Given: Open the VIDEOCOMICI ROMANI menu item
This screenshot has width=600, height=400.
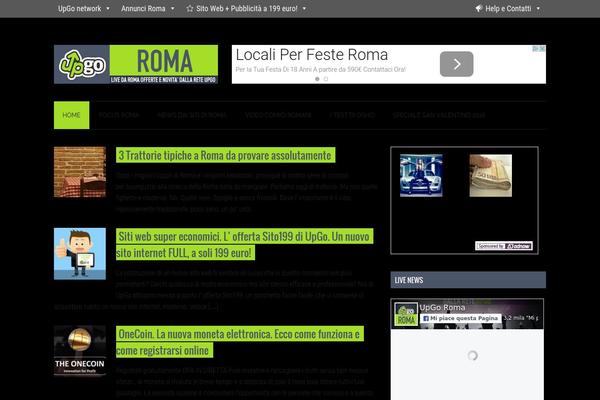Looking at the screenshot, I should click(x=278, y=115).
